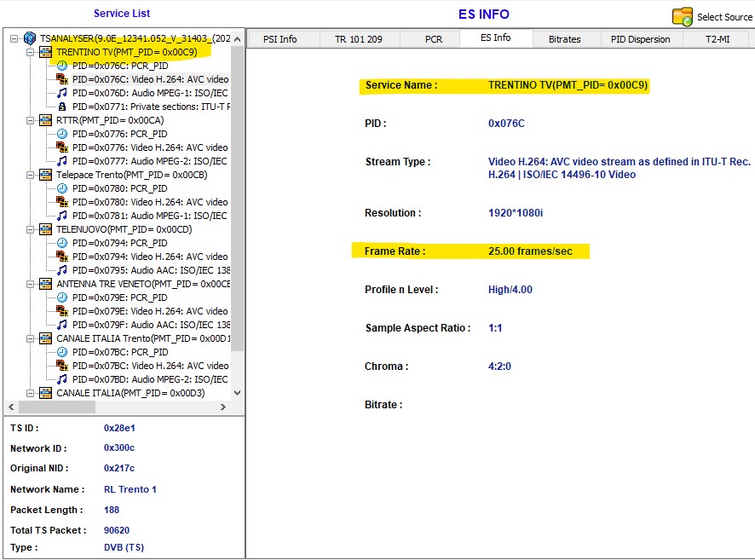
Task: Click the TRENTINO TV service icon
Action: (x=45, y=52)
